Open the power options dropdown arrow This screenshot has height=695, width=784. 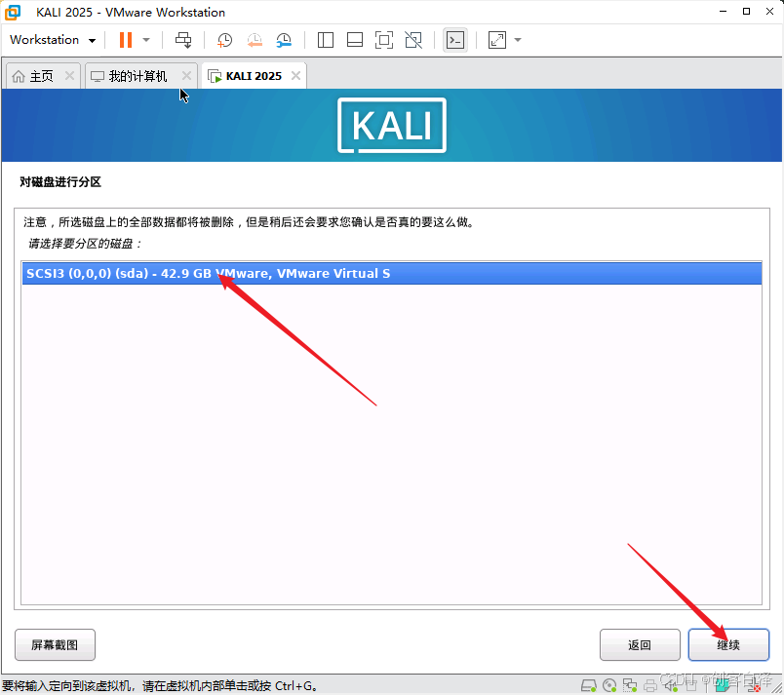pos(146,40)
